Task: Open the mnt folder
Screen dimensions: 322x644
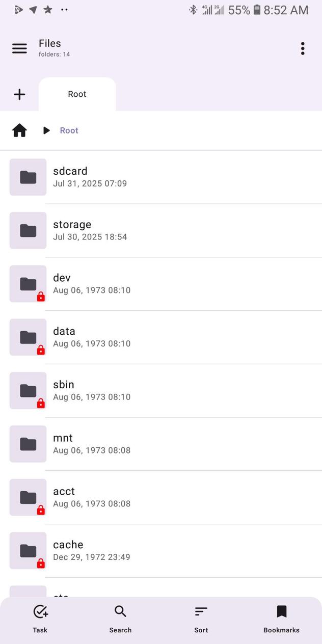Action: click(x=153, y=444)
